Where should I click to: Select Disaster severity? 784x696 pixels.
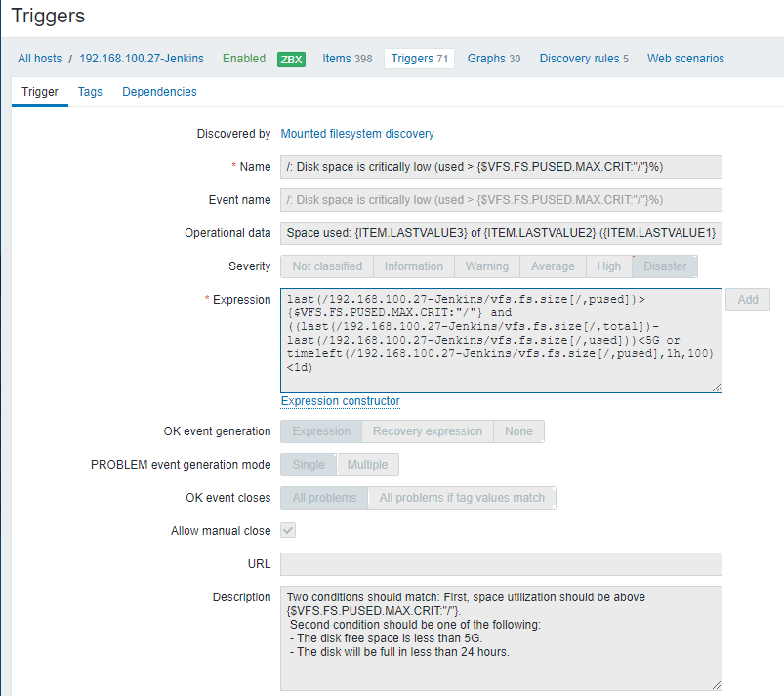pyautogui.click(x=665, y=266)
